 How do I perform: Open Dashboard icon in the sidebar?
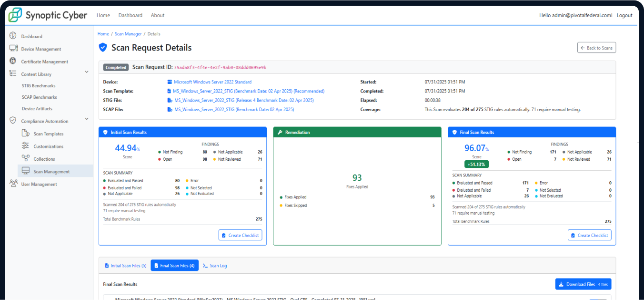click(x=13, y=36)
